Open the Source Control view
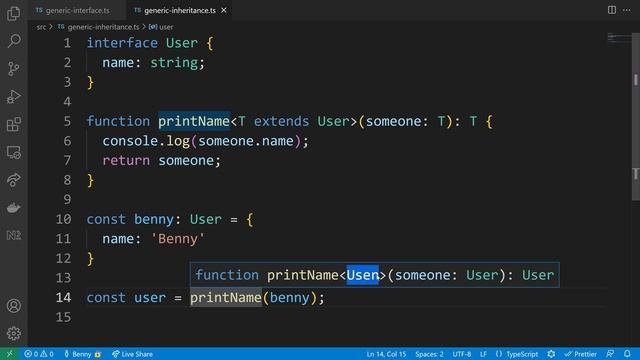The image size is (640, 360). point(13,69)
